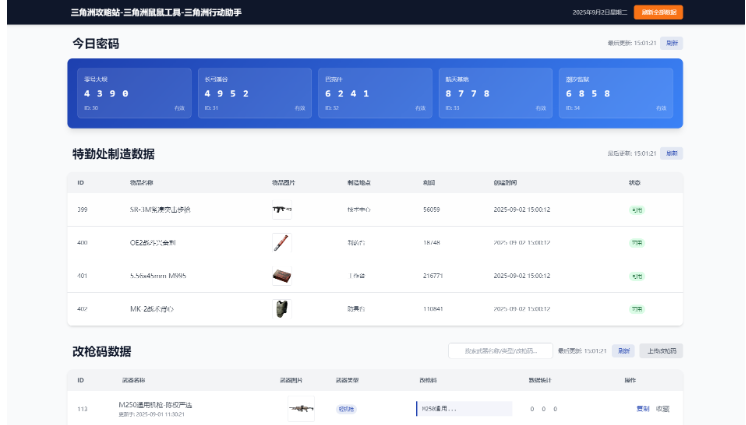This screenshot has width=746, height=425.
Task: Refresh the 今日密码 section
Action: point(672,43)
